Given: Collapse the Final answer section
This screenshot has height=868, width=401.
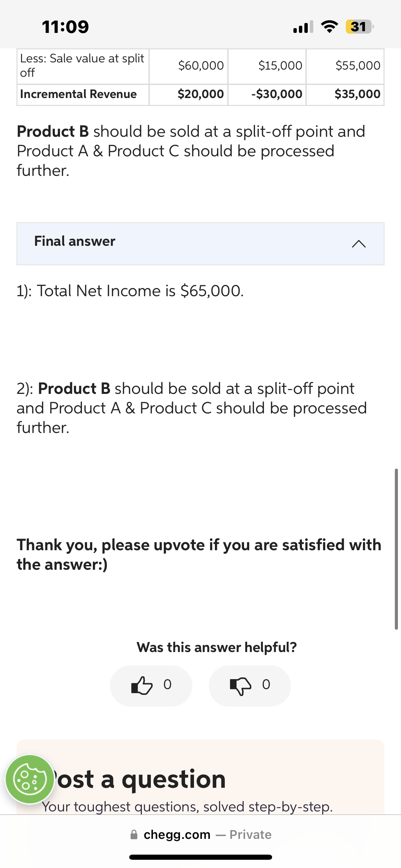Looking at the screenshot, I should pos(200,243).
